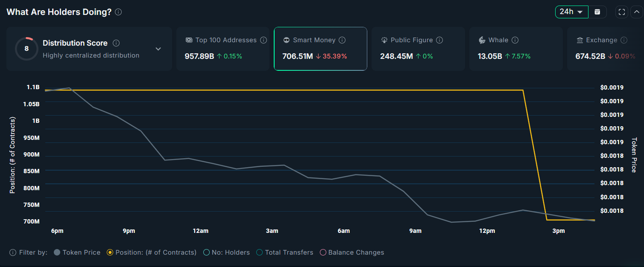Expand the Distribution Score details chevron
The height and width of the screenshot is (267, 644).
pyautogui.click(x=158, y=49)
